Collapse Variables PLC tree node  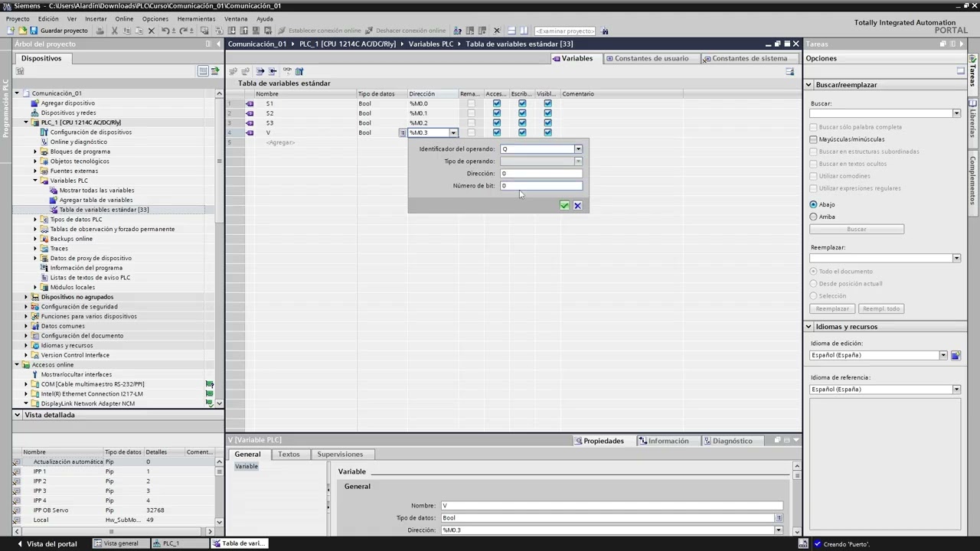coord(35,181)
